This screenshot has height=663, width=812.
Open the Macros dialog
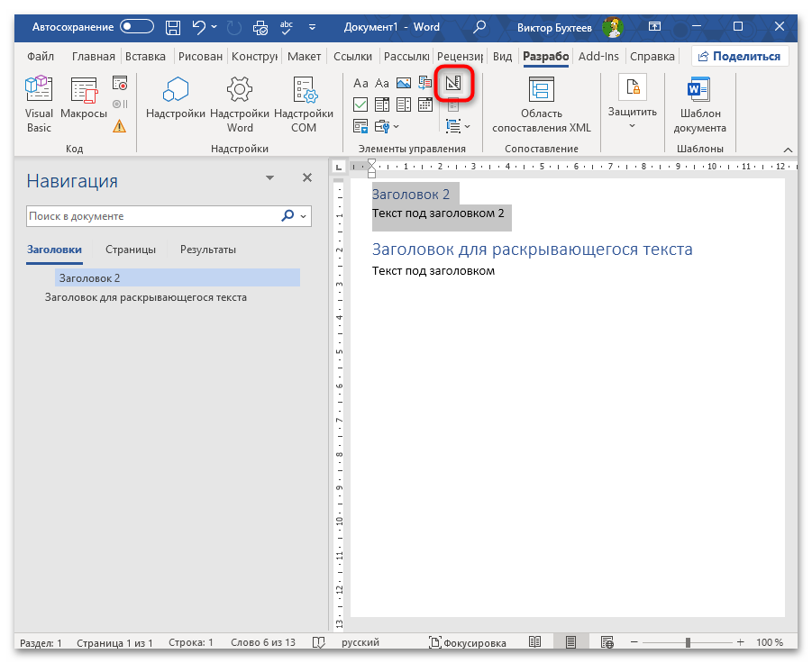pos(84,104)
